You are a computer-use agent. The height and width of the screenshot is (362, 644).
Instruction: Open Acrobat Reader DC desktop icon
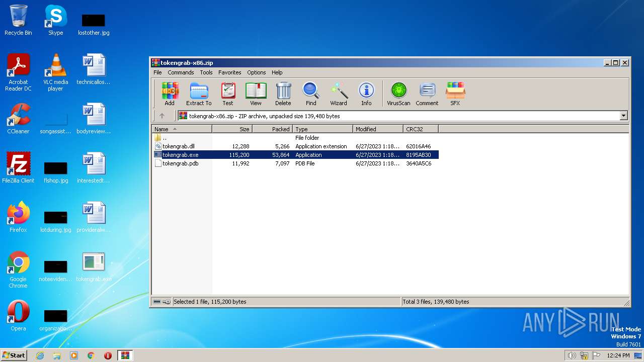(18, 72)
